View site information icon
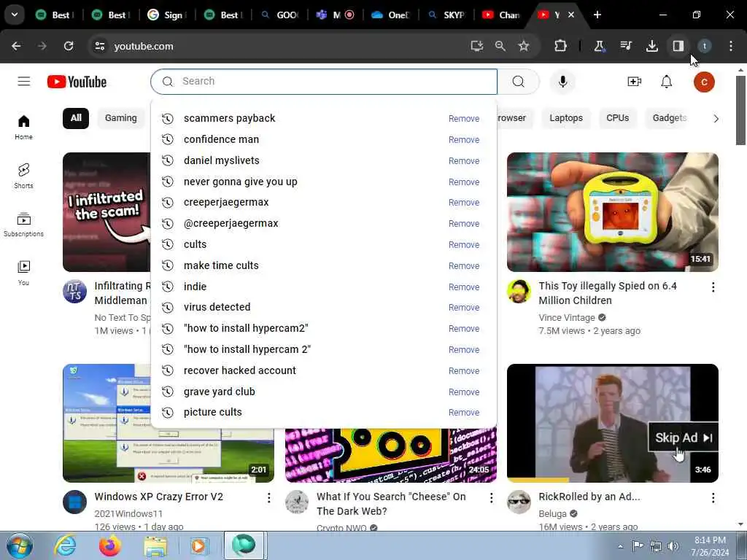The width and height of the screenshot is (747, 560). 99,46
